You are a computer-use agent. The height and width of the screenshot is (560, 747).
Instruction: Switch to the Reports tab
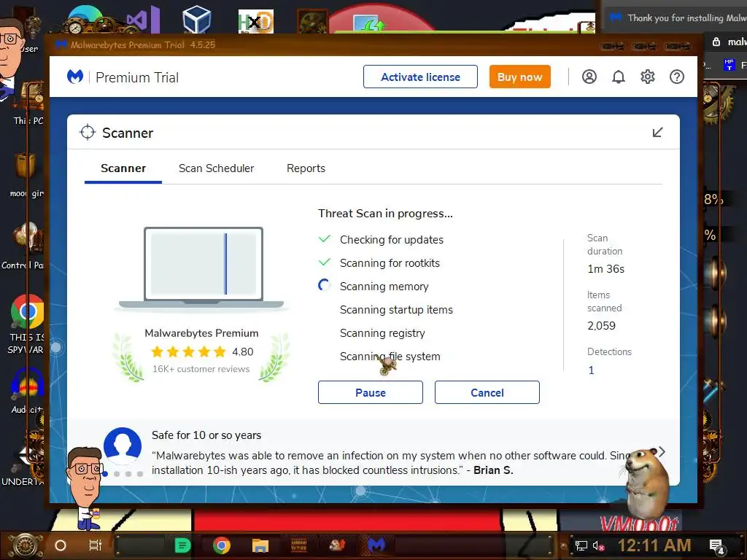click(306, 168)
